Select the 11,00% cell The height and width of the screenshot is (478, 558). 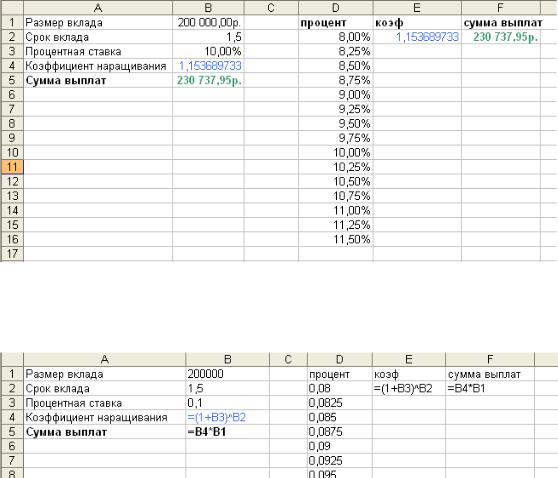(336, 210)
